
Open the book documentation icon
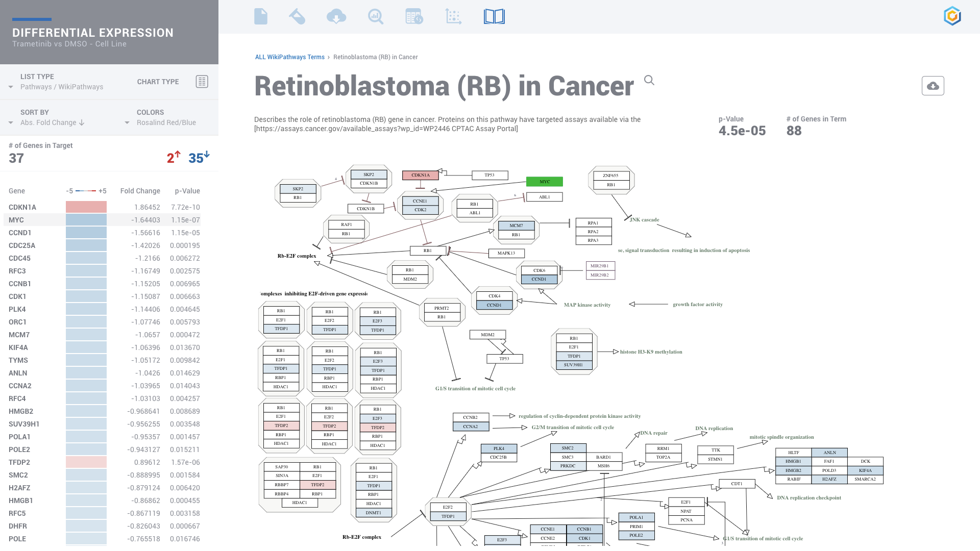coord(494,16)
